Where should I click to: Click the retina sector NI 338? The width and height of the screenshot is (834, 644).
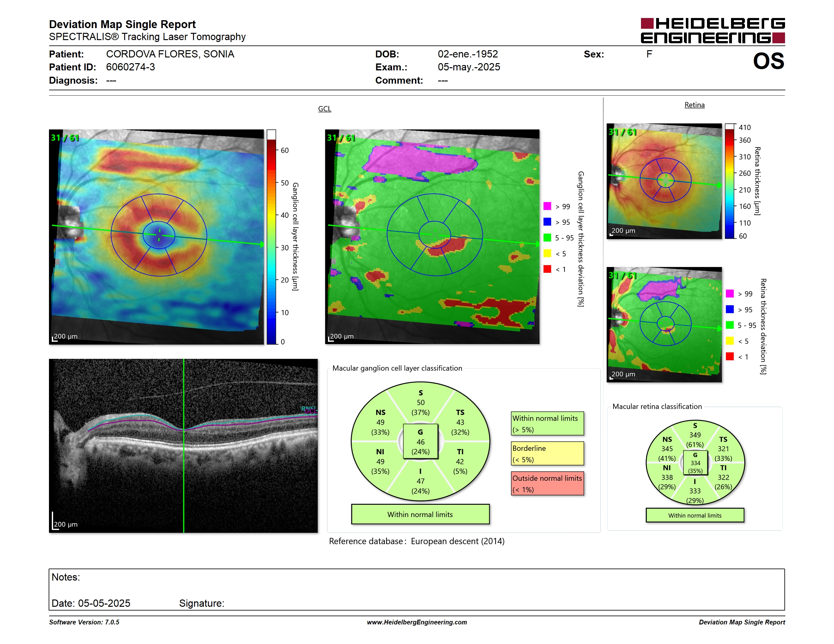coord(667,477)
